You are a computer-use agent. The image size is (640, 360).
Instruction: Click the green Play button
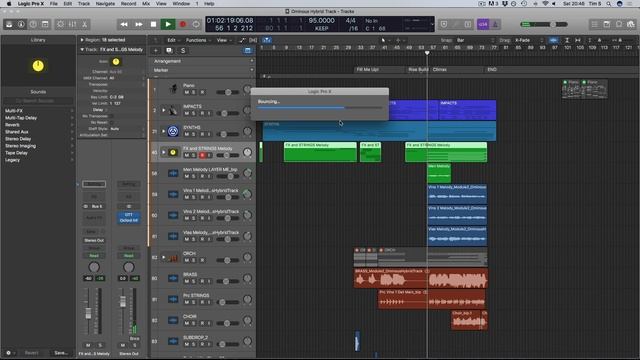tap(168, 24)
